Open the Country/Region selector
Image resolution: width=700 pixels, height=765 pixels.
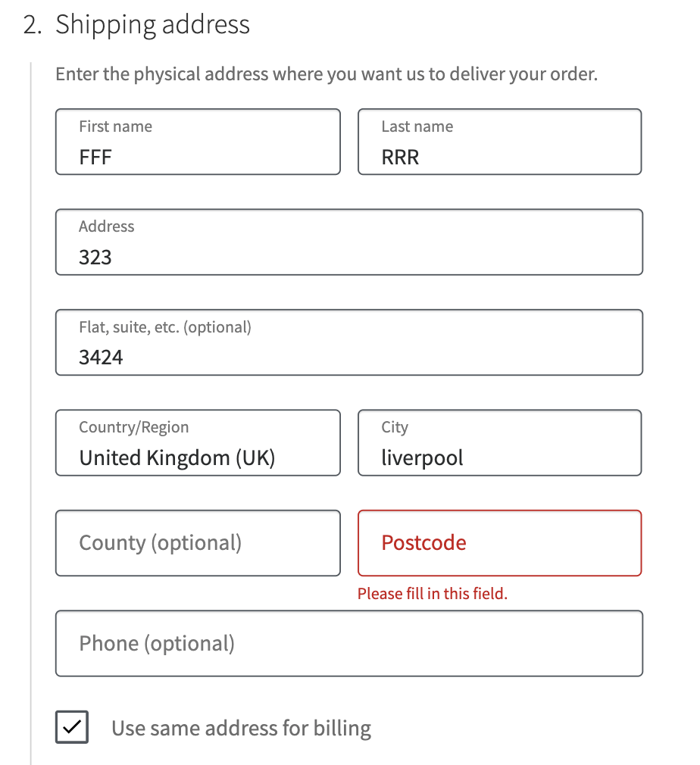point(197,442)
